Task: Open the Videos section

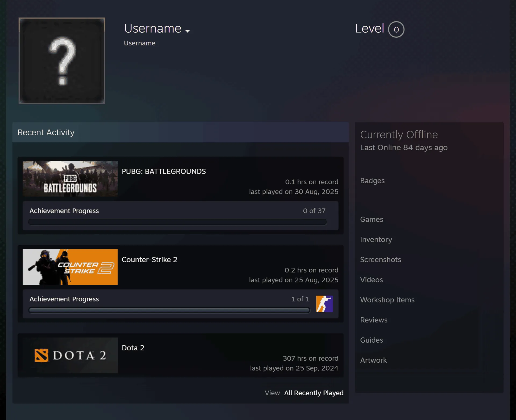Action: tap(371, 280)
